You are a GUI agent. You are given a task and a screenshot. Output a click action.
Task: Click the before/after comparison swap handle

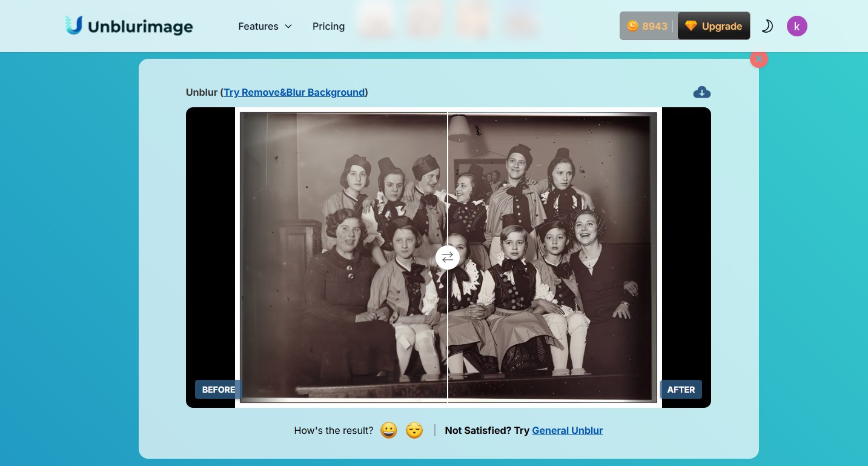tap(447, 258)
